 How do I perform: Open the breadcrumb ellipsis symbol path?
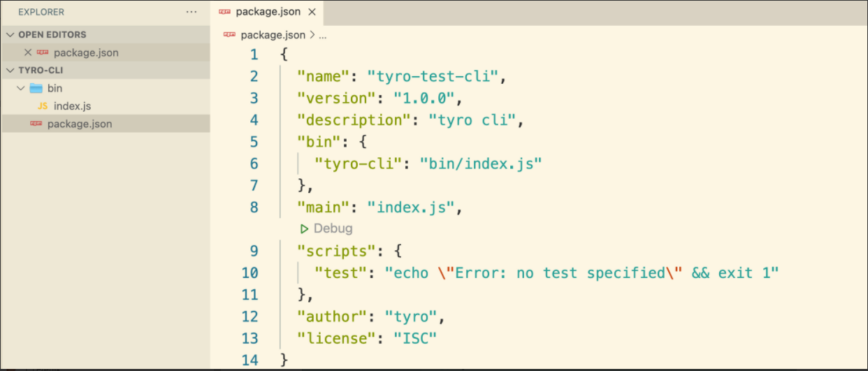tap(323, 34)
